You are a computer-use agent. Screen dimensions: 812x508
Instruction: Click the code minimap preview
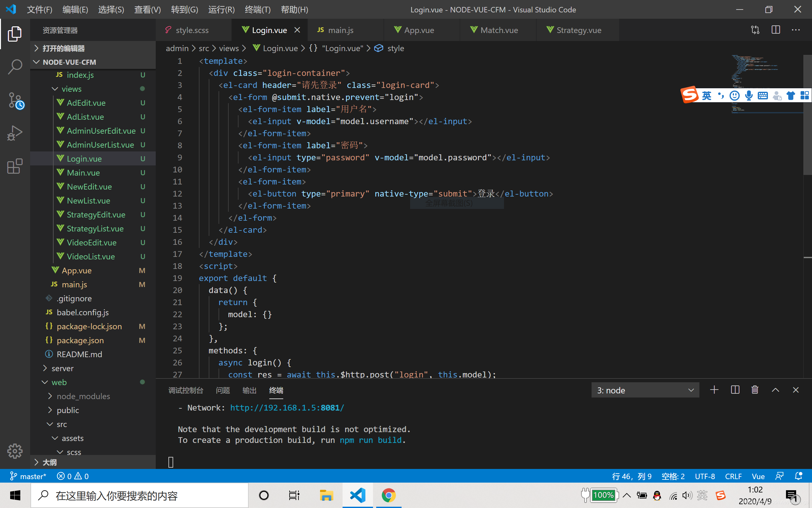[767, 84]
